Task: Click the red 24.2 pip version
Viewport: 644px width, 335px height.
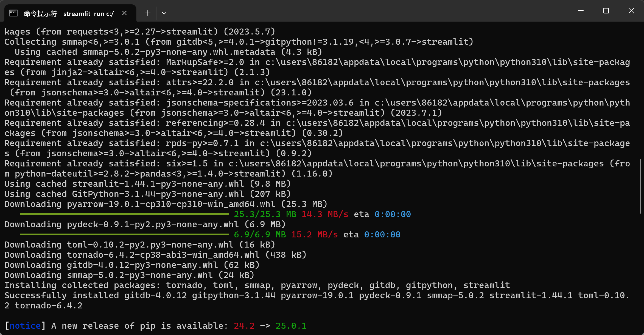Action: 244,326
